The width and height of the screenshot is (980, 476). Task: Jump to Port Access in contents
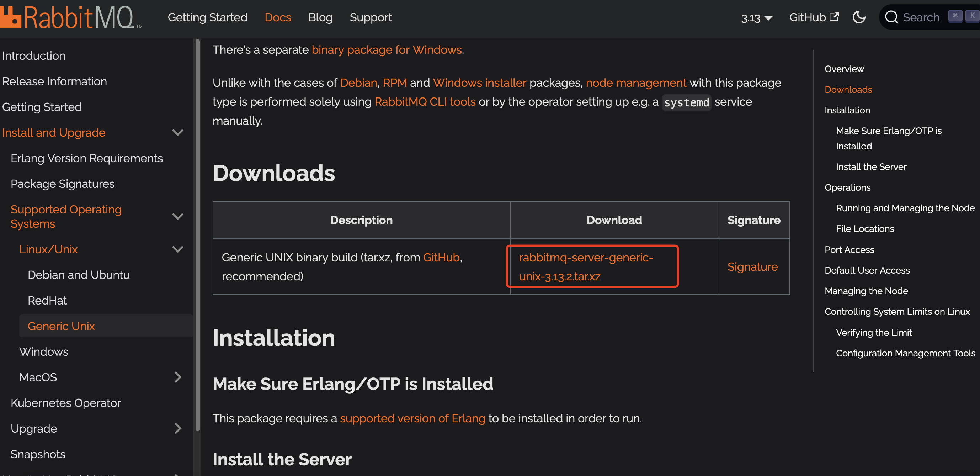[x=849, y=250]
